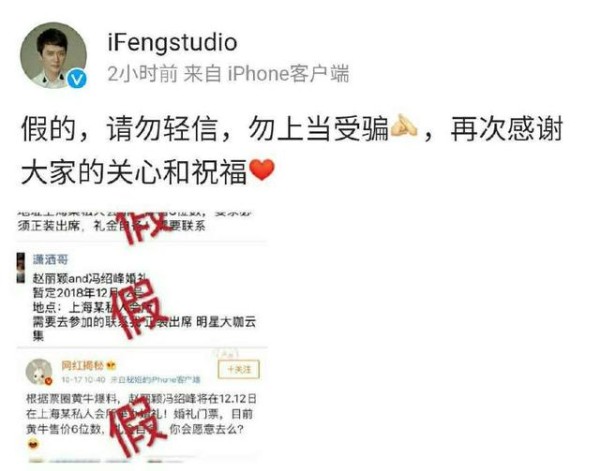Click the '2小时前' post timestamp
The image size is (600, 471).
click(142, 74)
